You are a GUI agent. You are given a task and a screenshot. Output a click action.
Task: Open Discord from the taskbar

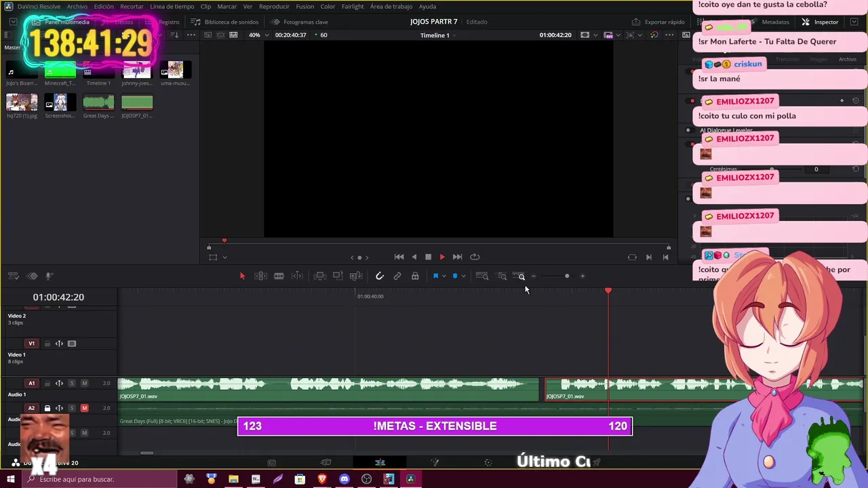tap(344, 479)
